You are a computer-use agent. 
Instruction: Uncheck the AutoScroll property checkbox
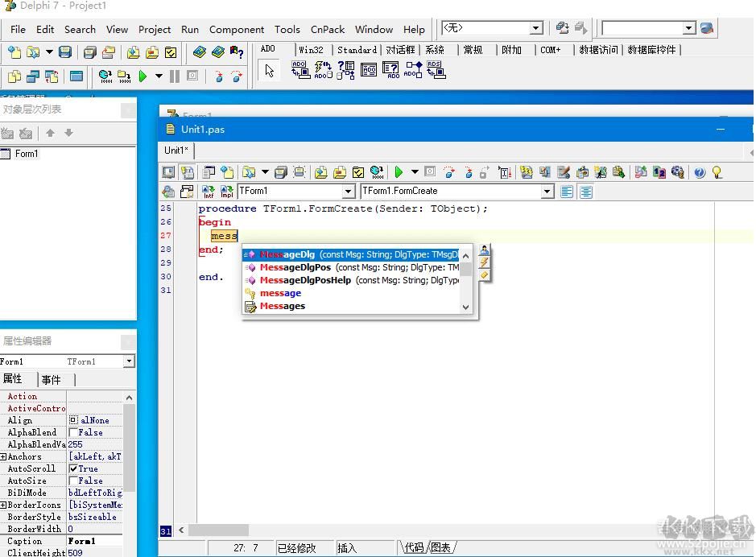[x=73, y=468]
